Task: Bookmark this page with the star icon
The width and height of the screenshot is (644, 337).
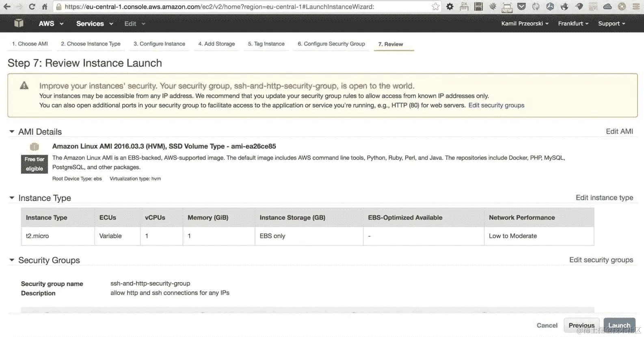Action: 435,6
